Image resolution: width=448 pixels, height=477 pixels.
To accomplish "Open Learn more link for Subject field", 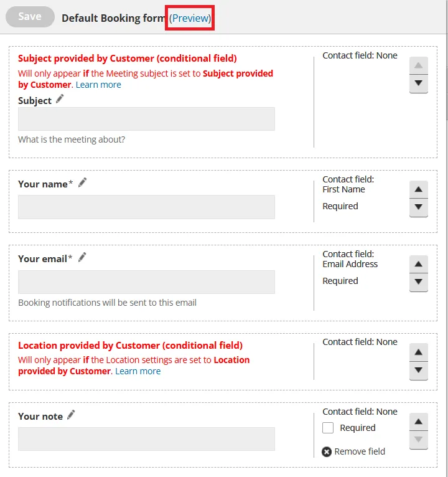I will [98, 85].
